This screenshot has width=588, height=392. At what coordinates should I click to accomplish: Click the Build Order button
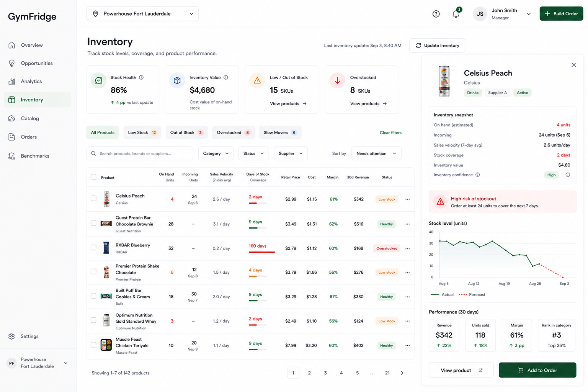pyautogui.click(x=561, y=14)
